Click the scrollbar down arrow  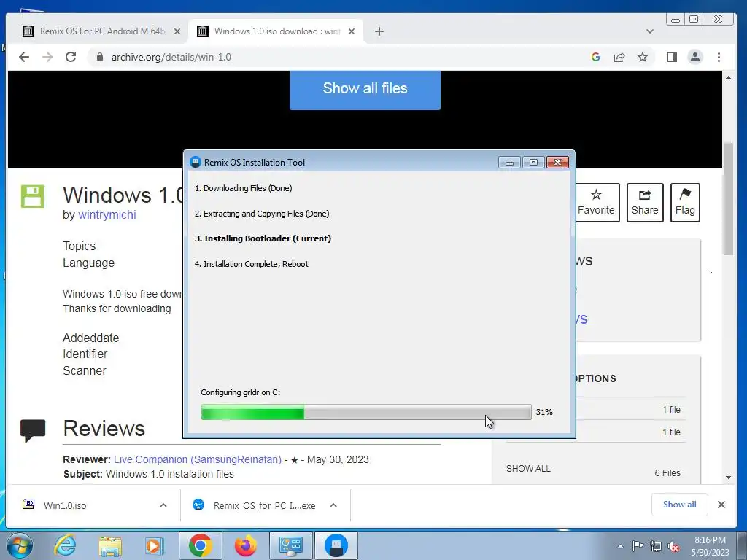pos(729,477)
